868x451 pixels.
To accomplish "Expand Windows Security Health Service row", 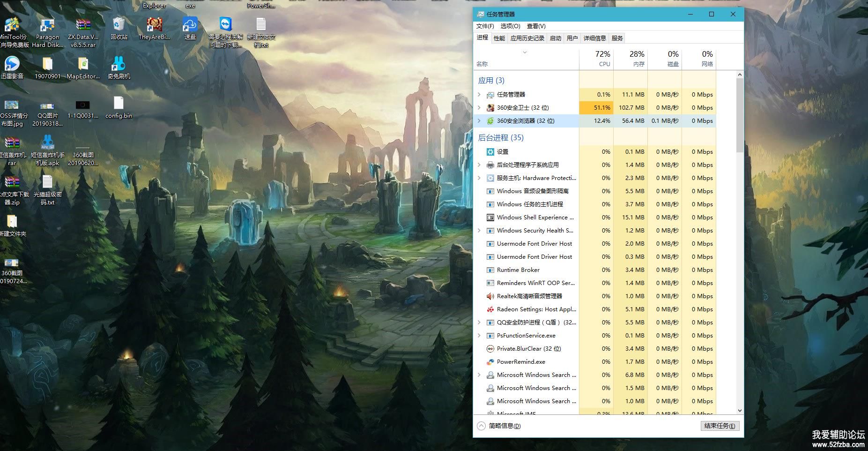I will tap(479, 230).
